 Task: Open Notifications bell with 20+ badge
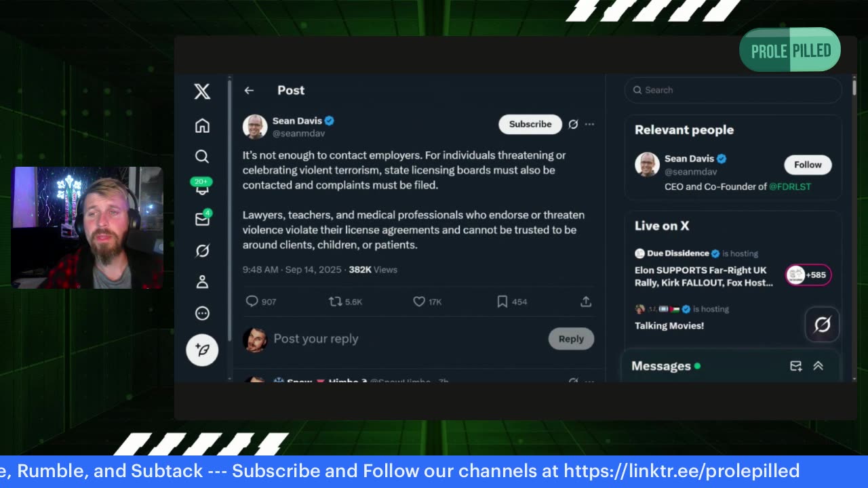[202, 187]
